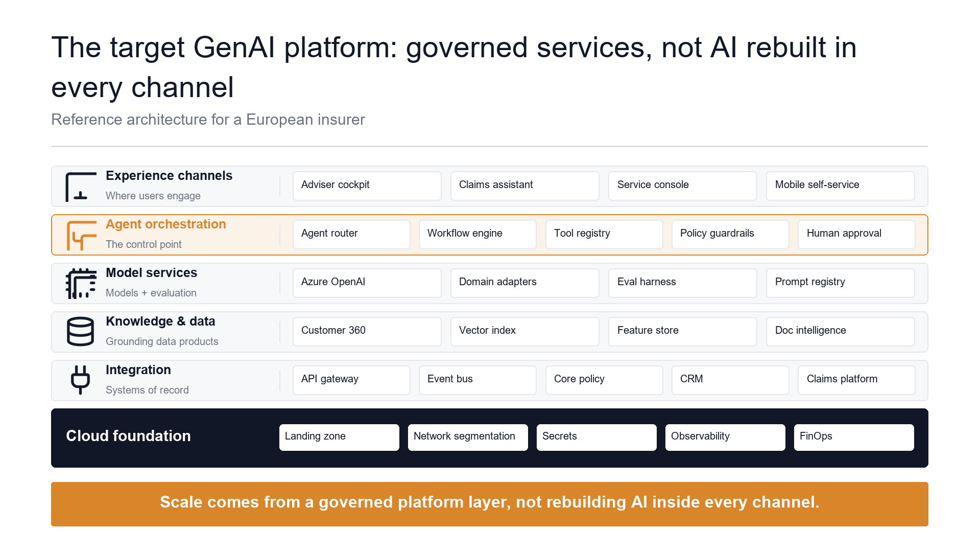The image size is (980, 552).
Task: Select the Core policy box
Action: (604, 380)
